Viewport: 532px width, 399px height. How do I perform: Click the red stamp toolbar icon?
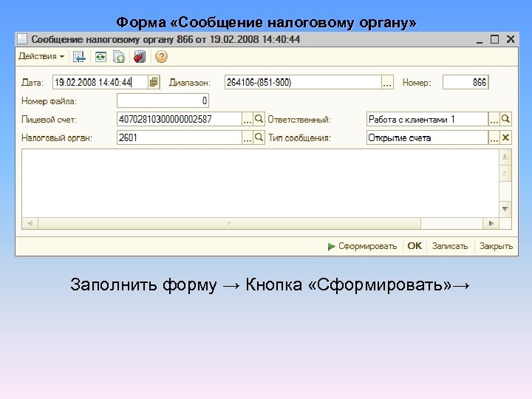pos(140,57)
